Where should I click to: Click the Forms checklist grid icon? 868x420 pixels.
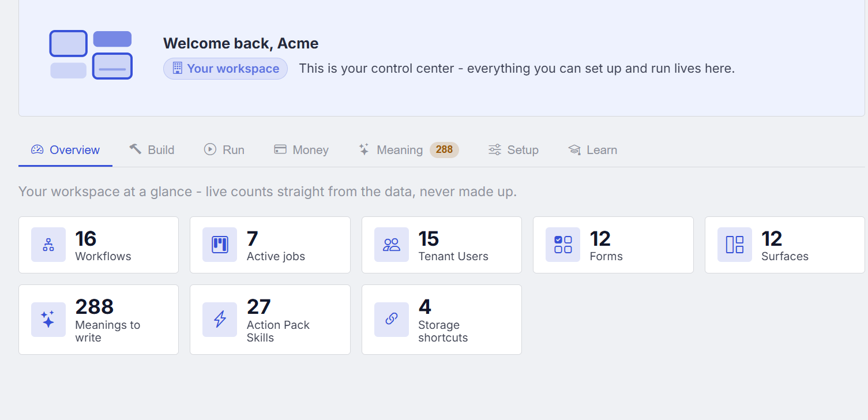563,245
